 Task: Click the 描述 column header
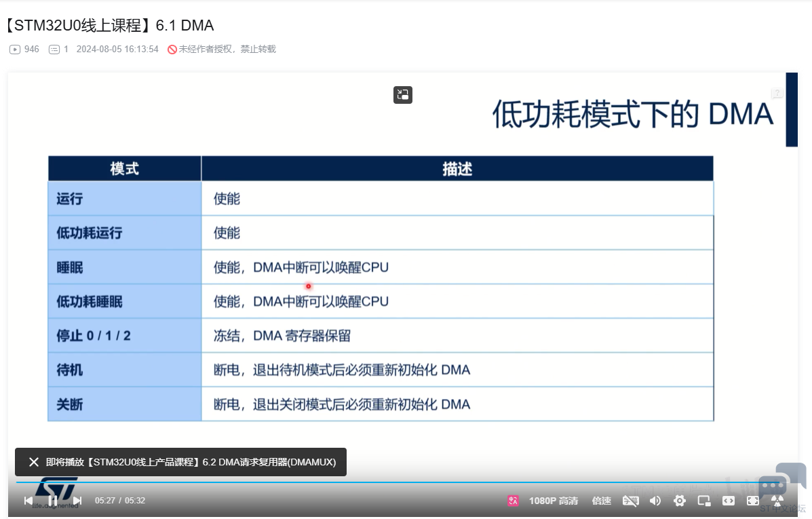(457, 169)
